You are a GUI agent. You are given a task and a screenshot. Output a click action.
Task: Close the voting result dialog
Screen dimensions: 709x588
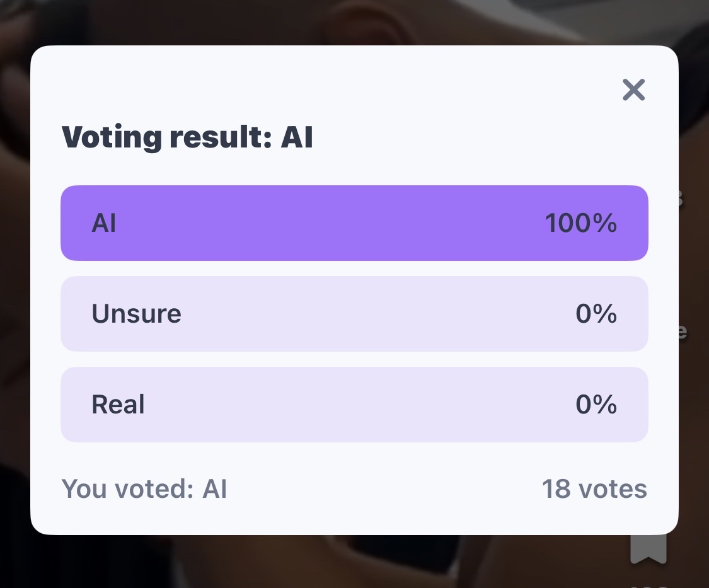pos(633,90)
